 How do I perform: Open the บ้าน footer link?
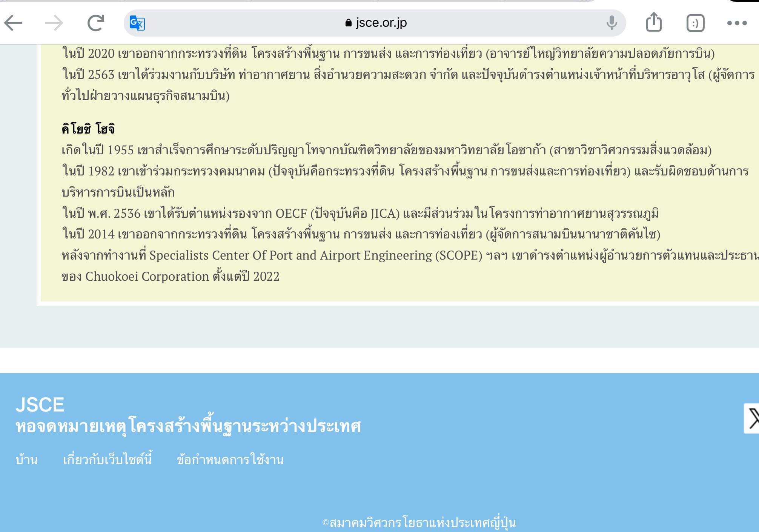pyautogui.click(x=26, y=460)
